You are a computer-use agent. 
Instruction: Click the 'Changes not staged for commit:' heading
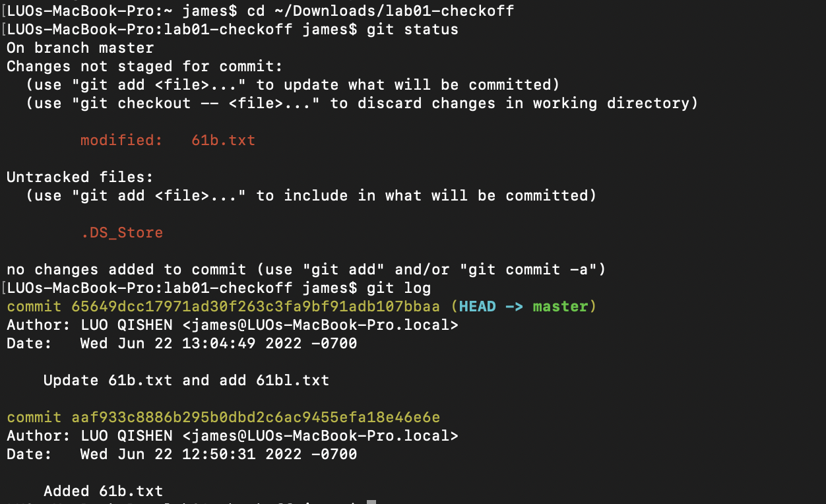tap(144, 67)
